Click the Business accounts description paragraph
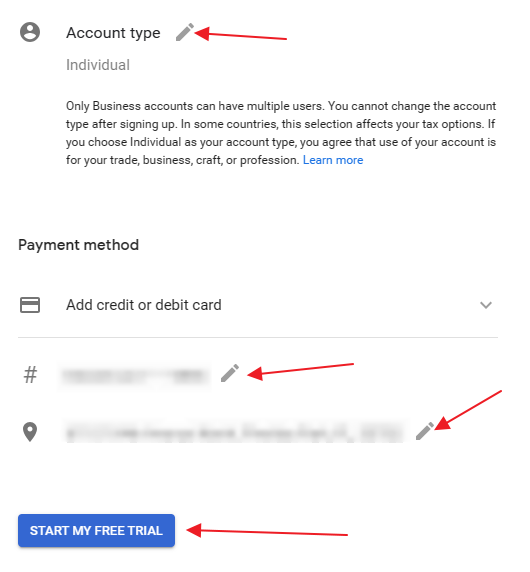 pyautogui.click(x=281, y=133)
